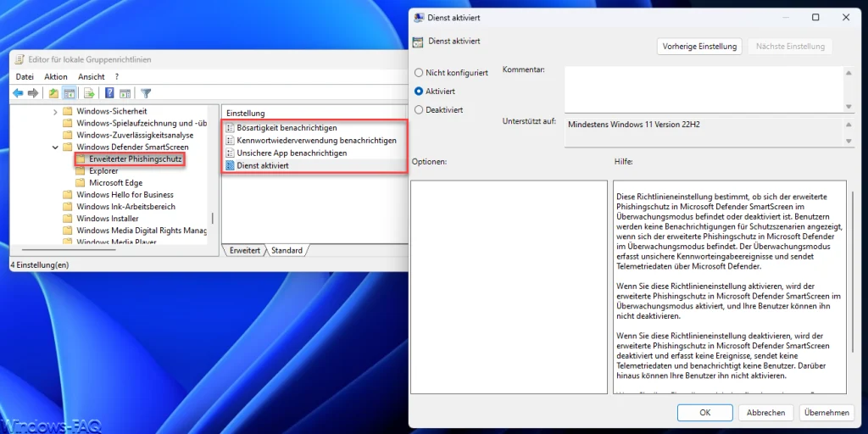The image size is (868, 434).
Task: Select Erweiterter Phishingschutz in the tree
Action: pyautogui.click(x=135, y=159)
